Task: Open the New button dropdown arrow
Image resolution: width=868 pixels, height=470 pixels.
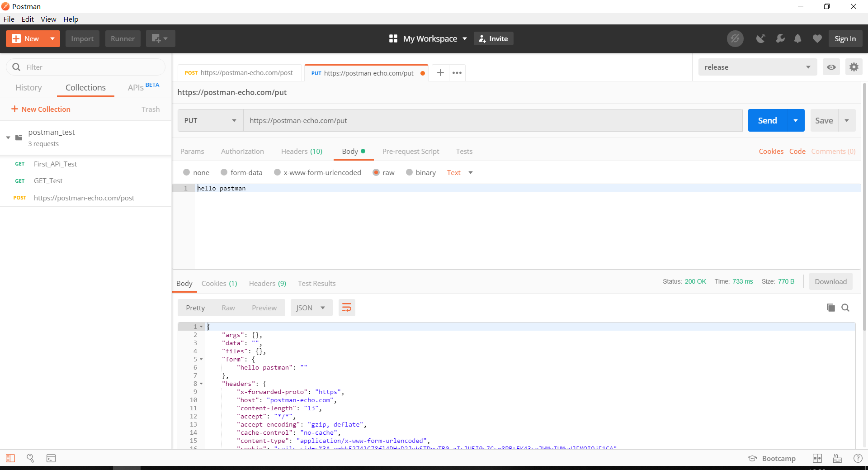Action: point(52,39)
